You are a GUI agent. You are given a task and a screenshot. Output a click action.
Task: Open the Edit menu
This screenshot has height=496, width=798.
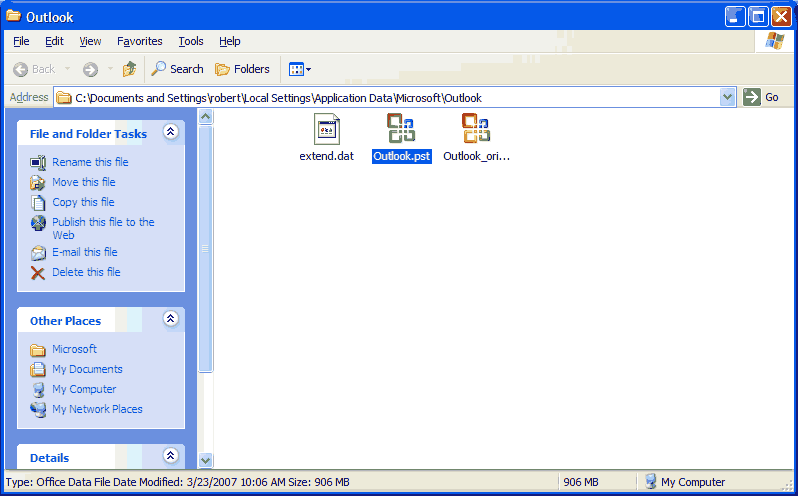pos(54,41)
